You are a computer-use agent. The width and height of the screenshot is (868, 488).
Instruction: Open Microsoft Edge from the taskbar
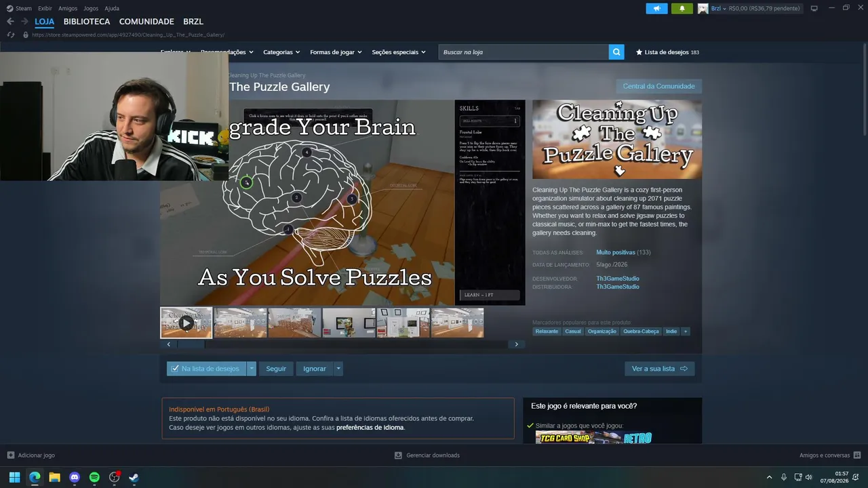tap(35, 477)
